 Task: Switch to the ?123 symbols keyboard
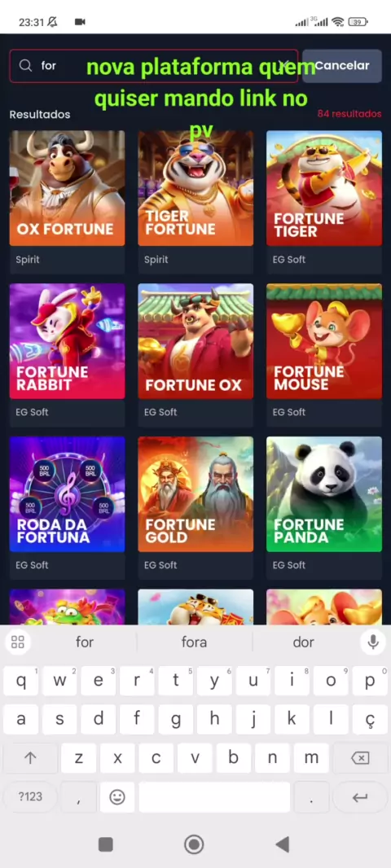[30, 797]
